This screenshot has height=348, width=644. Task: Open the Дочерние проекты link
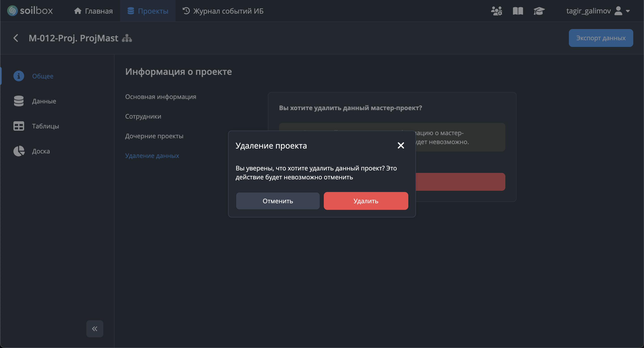(x=154, y=136)
